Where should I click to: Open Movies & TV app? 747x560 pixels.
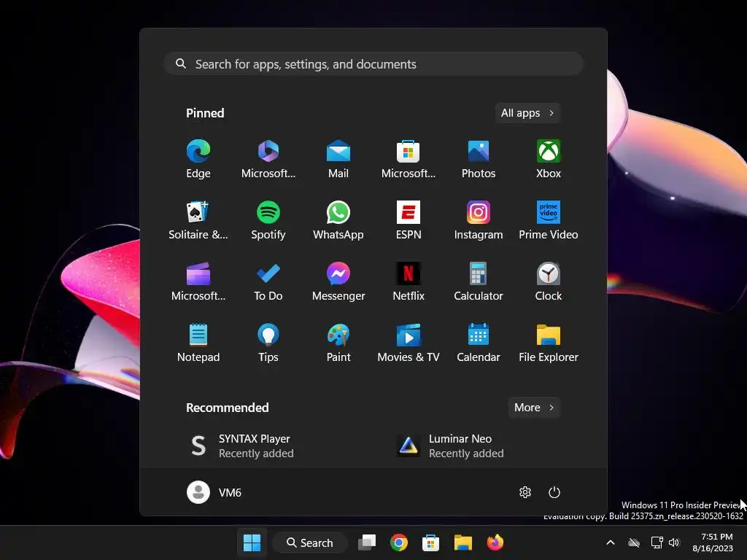click(409, 343)
